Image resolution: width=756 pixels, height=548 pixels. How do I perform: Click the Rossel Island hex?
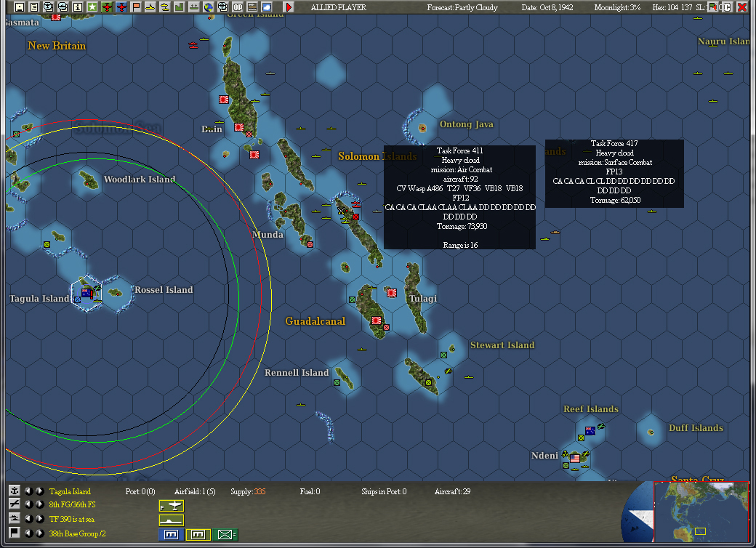pos(116,293)
